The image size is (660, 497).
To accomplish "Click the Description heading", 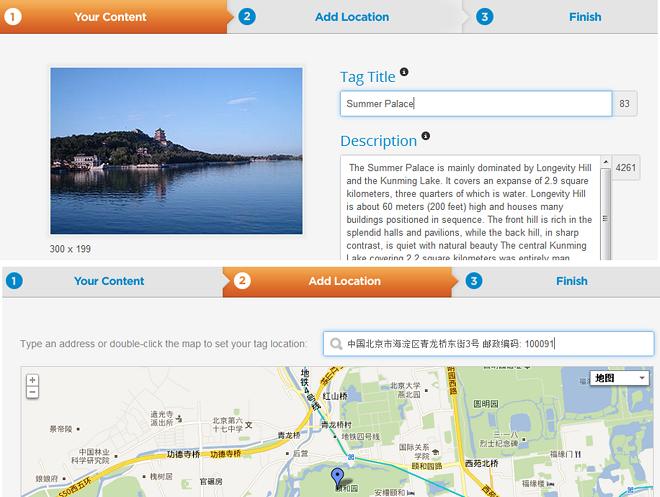I will pos(378,141).
